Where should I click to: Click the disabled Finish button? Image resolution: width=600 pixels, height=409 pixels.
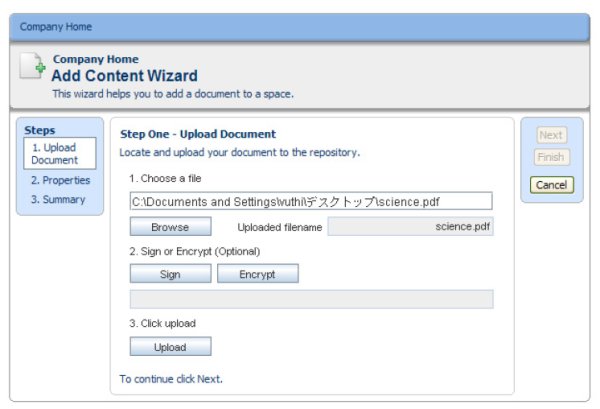[551, 157]
